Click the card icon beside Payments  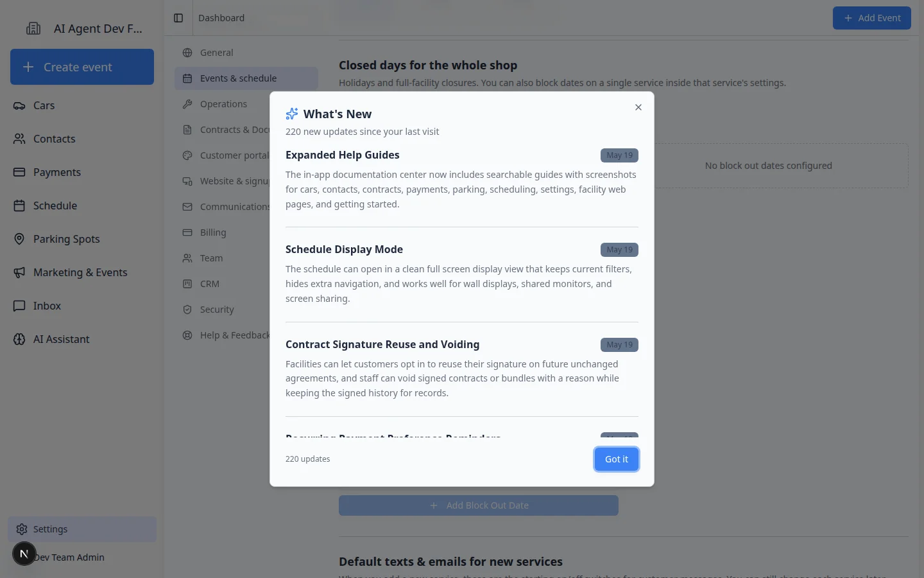point(19,172)
